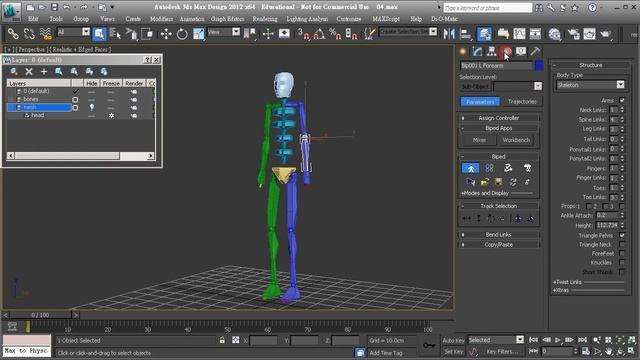640x360 pixels.
Task: Expand the Assign Controller rollout
Action: (499, 118)
